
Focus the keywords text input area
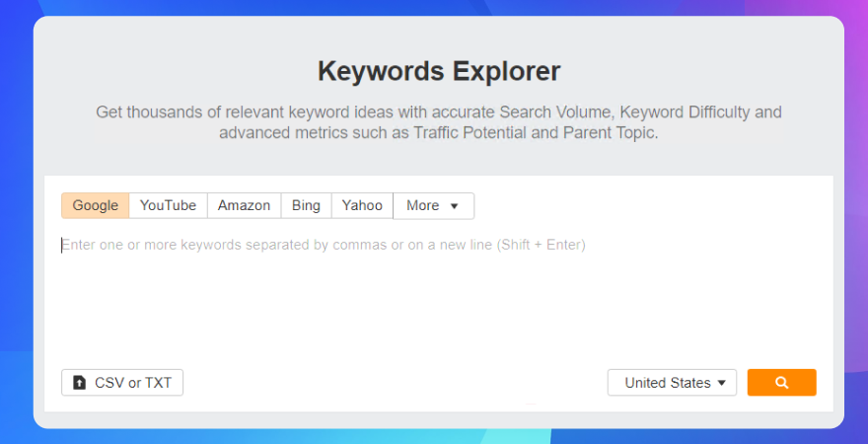tap(438, 293)
